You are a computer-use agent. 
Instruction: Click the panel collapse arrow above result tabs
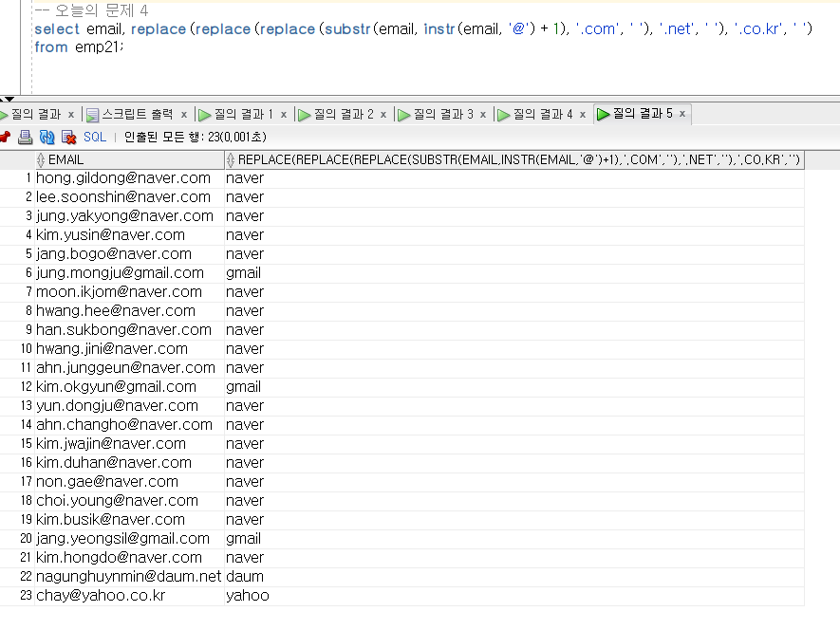(x=9, y=99)
